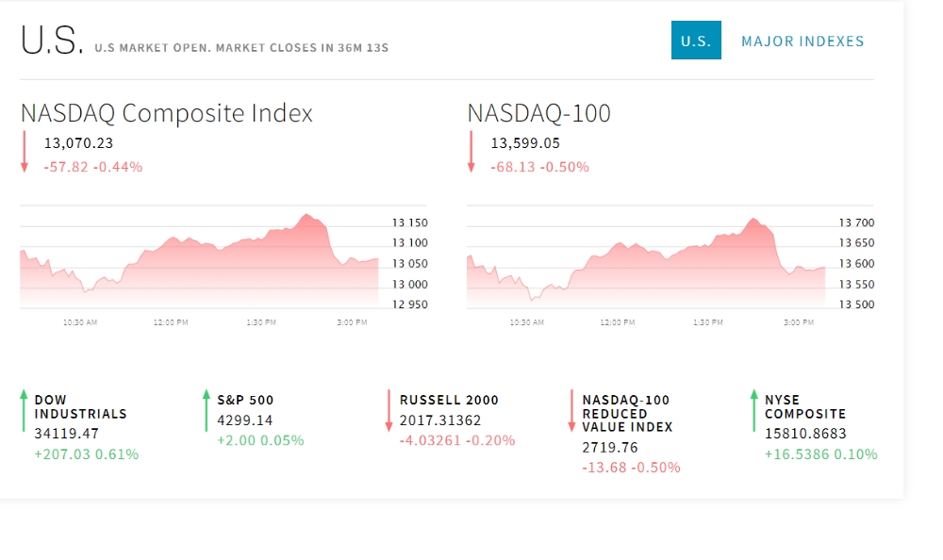Switch to the Major Indexes tab
The height and width of the screenshot is (560, 943).
[x=802, y=41]
